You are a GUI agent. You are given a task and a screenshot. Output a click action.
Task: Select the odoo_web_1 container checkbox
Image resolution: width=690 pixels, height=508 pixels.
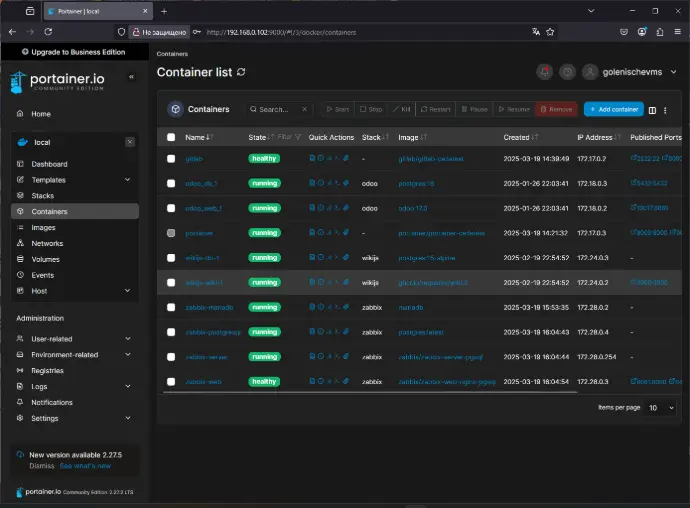pos(171,208)
